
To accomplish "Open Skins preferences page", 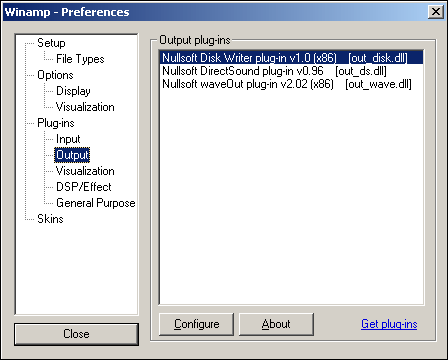I will pyautogui.click(x=50, y=219).
